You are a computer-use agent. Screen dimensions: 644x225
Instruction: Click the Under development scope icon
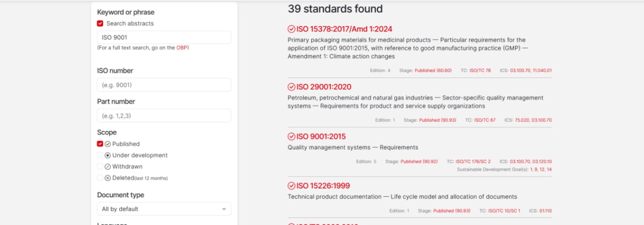pos(108,155)
